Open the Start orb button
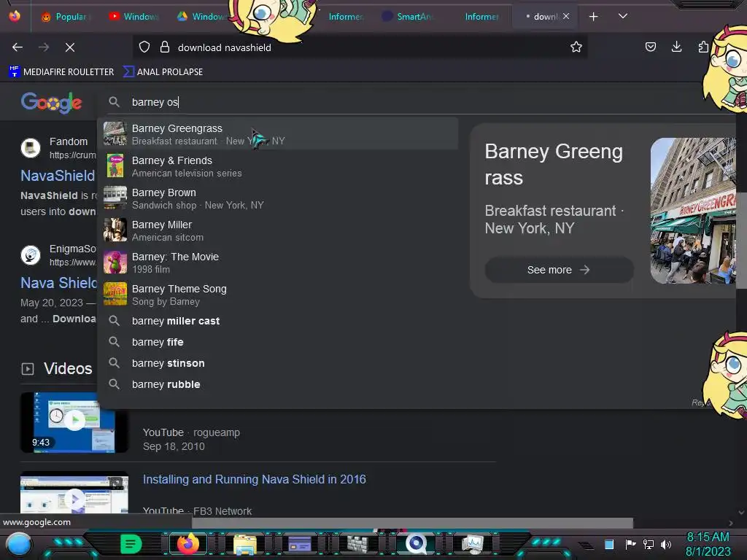The image size is (747, 560). (x=18, y=544)
